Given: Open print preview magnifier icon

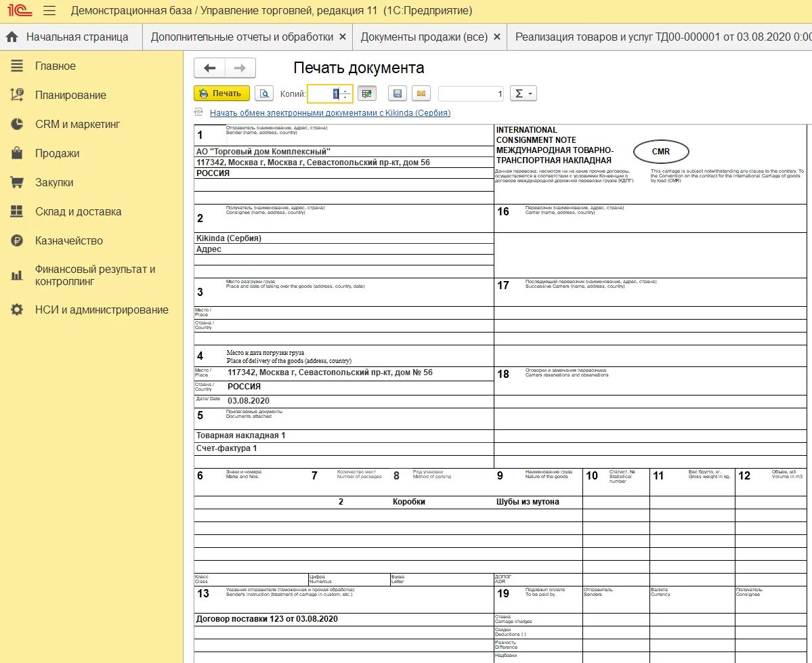Looking at the screenshot, I should (264, 93).
